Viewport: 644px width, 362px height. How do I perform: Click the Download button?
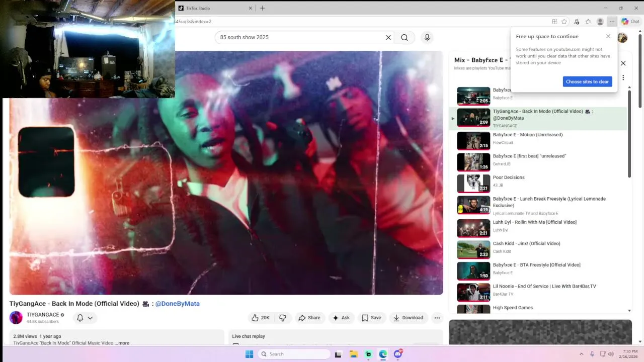tap(408, 318)
